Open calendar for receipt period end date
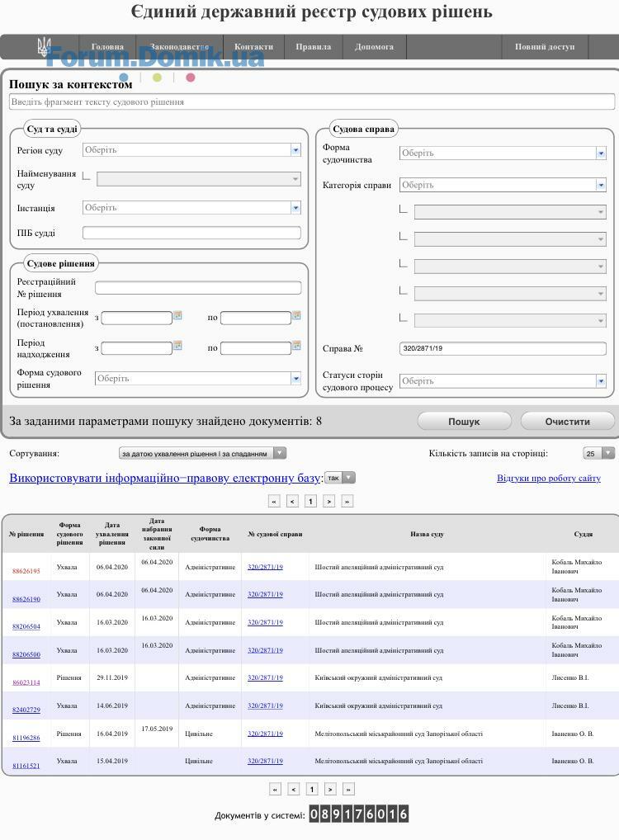The height and width of the screenshot is (840, 619). (x=296, y=346)
